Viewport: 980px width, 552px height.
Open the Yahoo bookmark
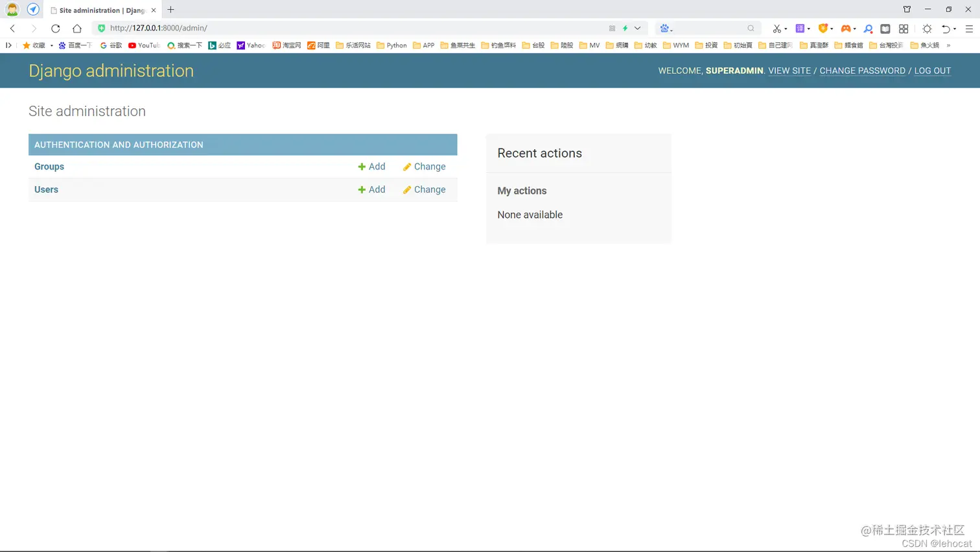[251, 45]
